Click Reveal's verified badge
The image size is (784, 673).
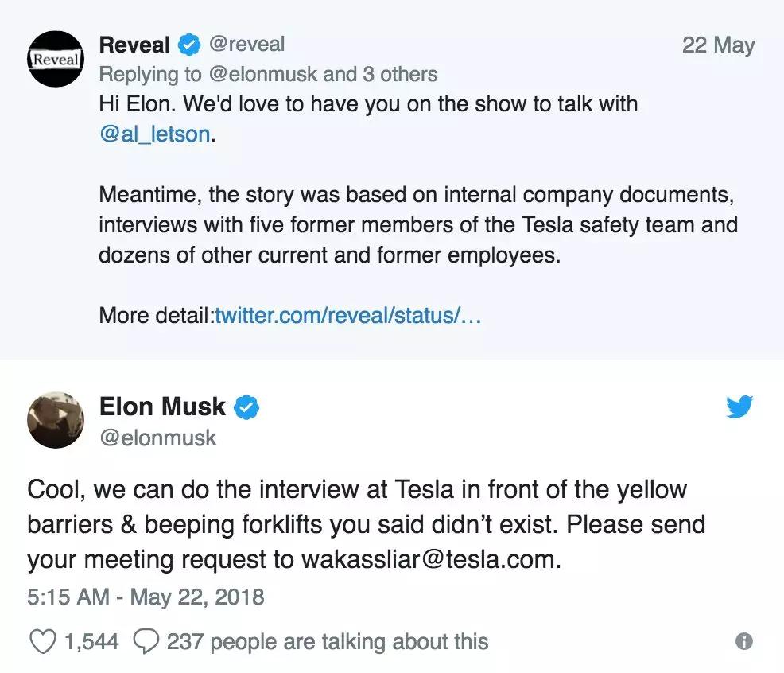[188, 45]
